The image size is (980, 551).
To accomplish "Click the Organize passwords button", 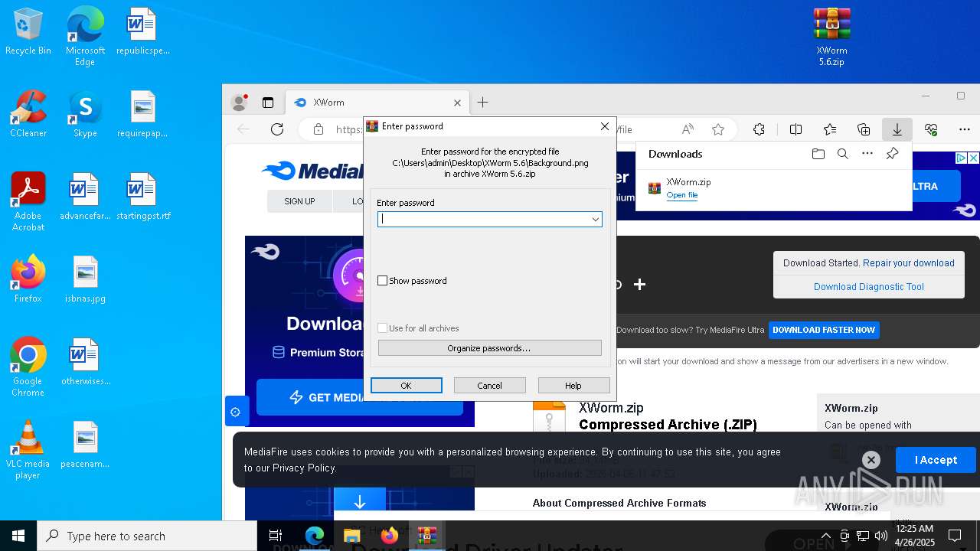I will [x=490, y=348].
